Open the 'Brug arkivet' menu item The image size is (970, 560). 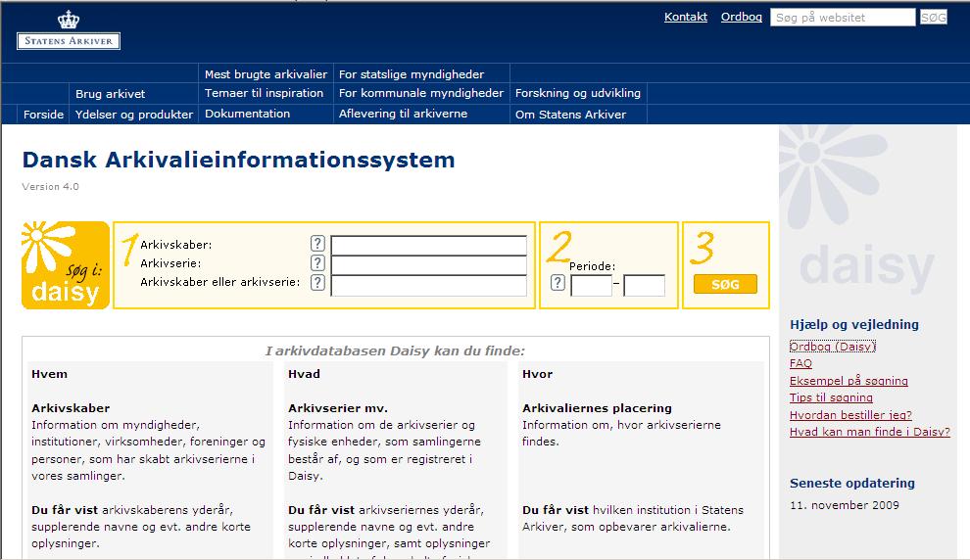[110, 94]
